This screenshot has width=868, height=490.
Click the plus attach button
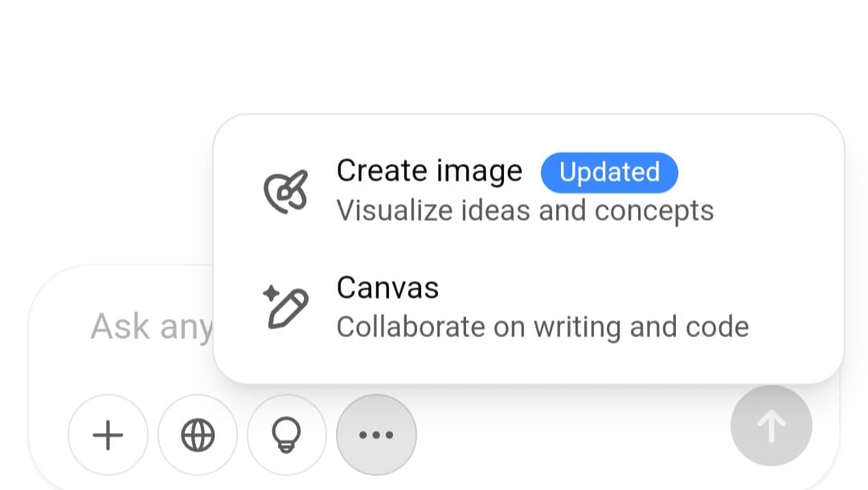pos(108,435)
